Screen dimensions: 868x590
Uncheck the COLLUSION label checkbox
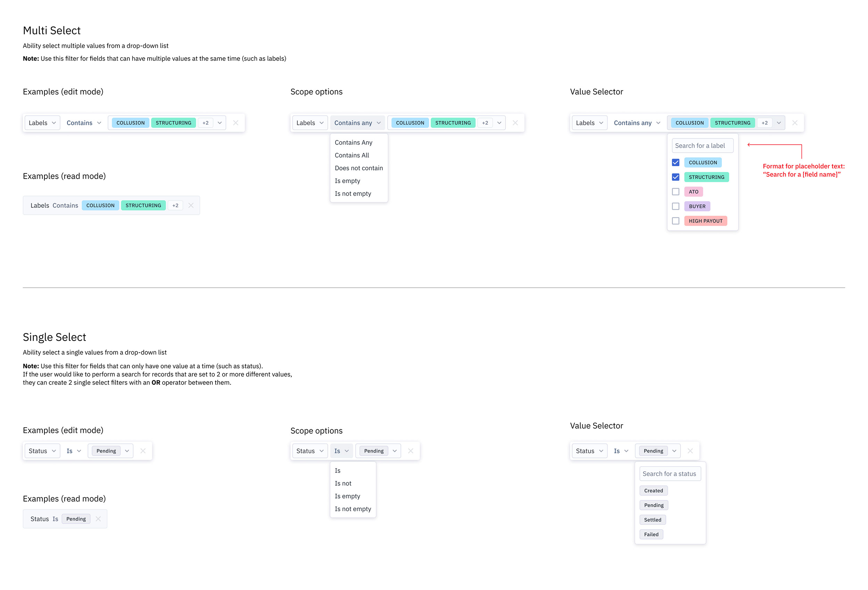coord(676,163)
